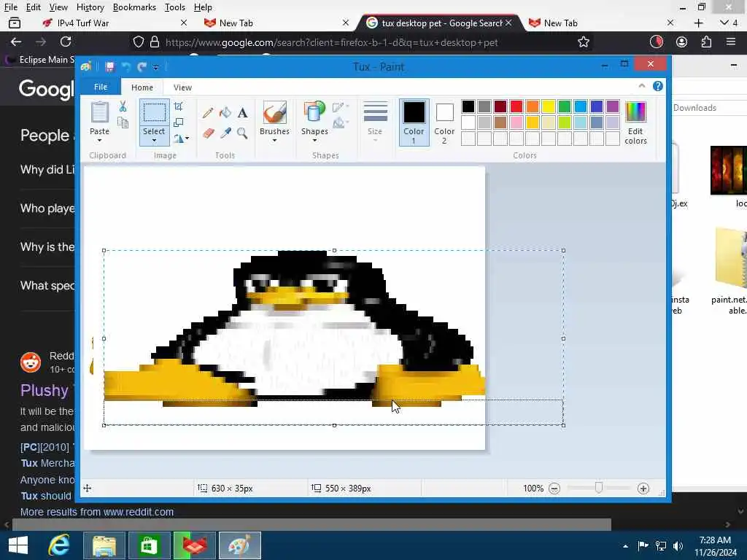Click the Redo arrow in Paint title bar
The width and height of the screenshot is (747, 560).
click(x=142, y=66)
